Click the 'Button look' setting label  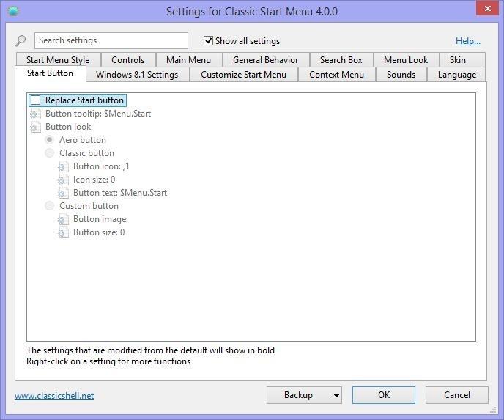point(68,127)
